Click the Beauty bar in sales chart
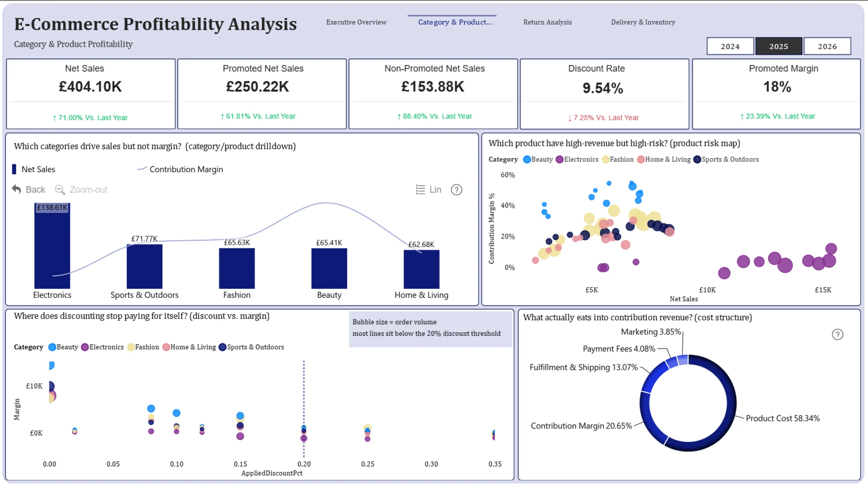 pyautogui.click(x=329, y=268)
